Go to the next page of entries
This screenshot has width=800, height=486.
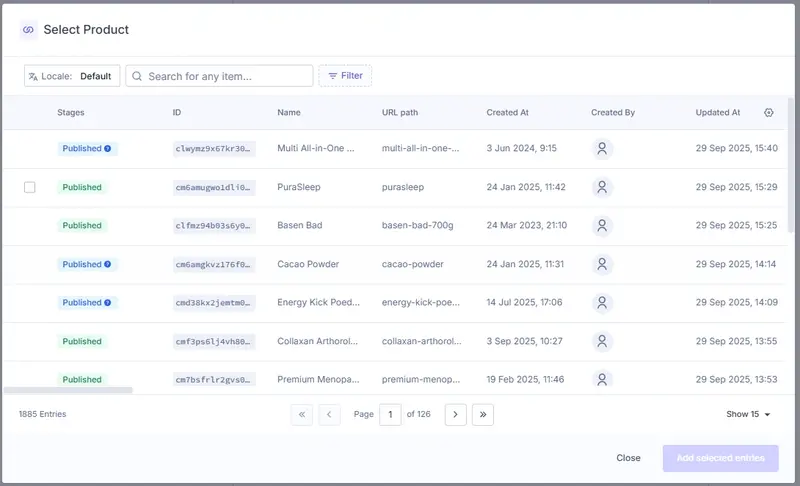point(456,415)
